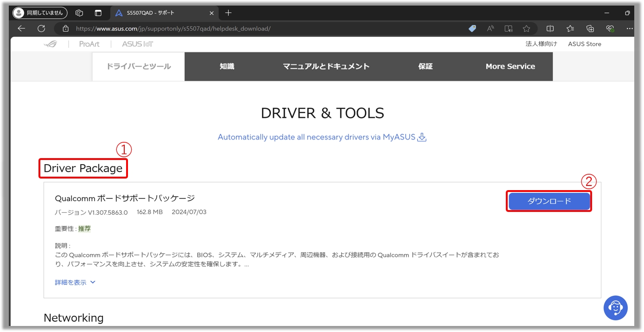Switch to the 知識 tab
Screen dimensions: 644x332
(x=227, y=66)
